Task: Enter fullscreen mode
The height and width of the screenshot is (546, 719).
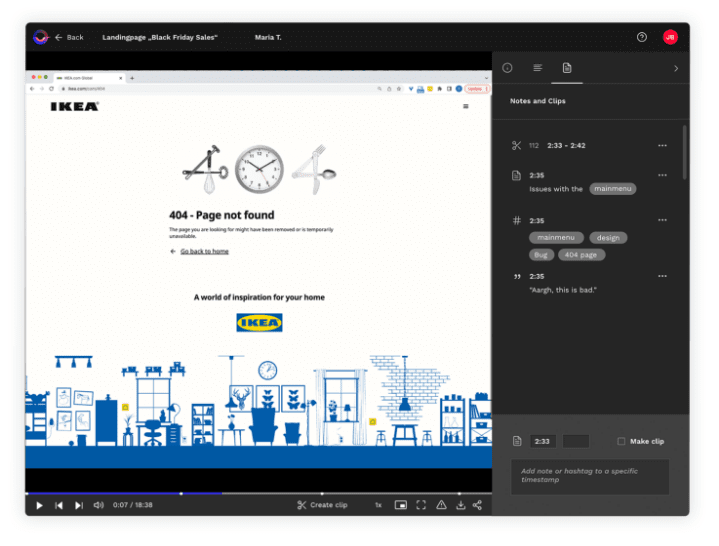Action: 421,505
